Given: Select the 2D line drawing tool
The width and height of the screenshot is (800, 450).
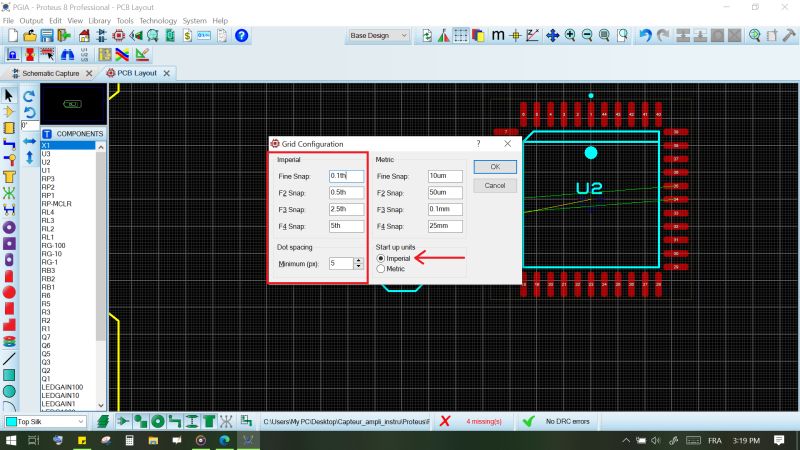Looking at the screenshot, I should (9, 359).
